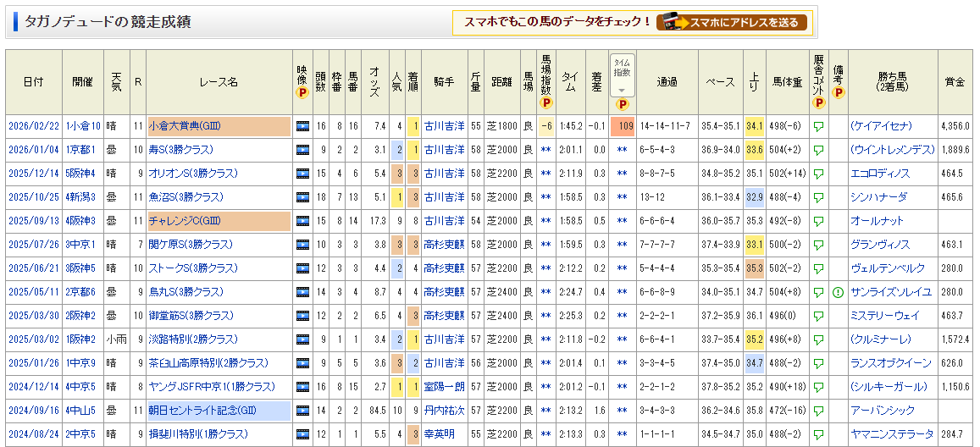980x447 pixels.
Task: Click the orange 109 time index cell
Action: tap(623, 126)
